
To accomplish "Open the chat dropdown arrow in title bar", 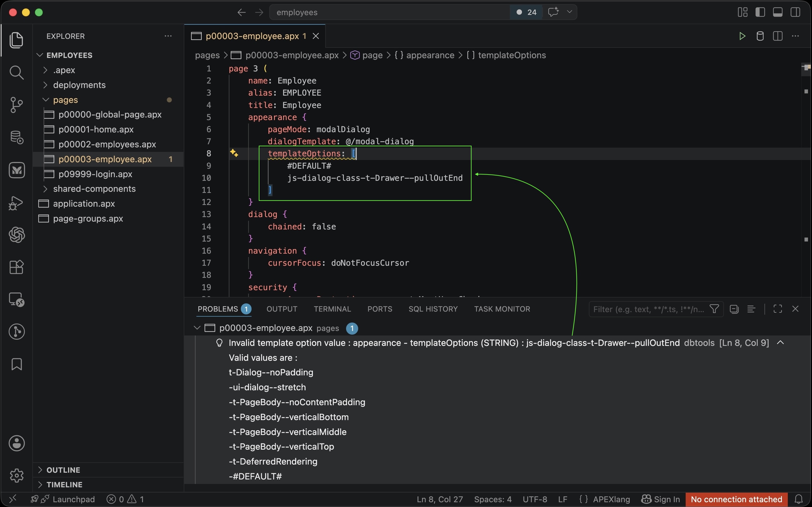I will pyautogui.click(x=569, y=12).
